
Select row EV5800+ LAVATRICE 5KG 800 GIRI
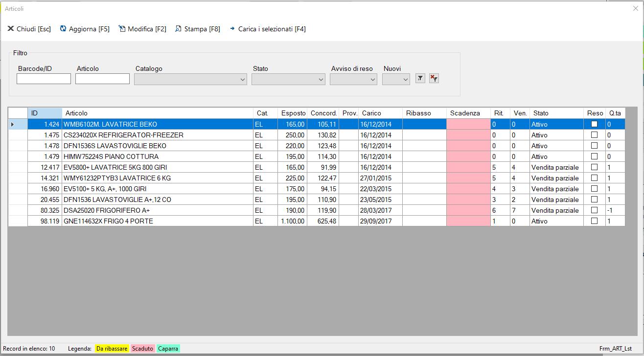click(x=317, y=167)
